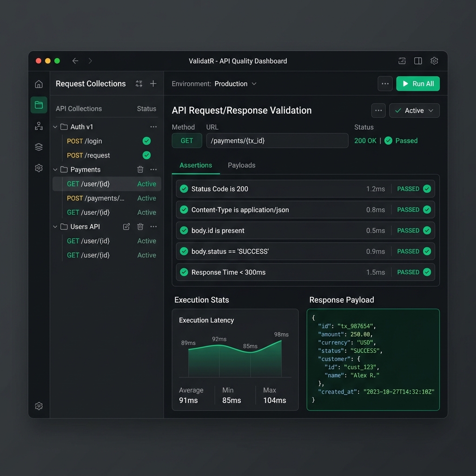Image resolution: width=476 pixels, height=476 pixels.
Task: Click the 92ms point on latency chart
Action: click(219, 345)
